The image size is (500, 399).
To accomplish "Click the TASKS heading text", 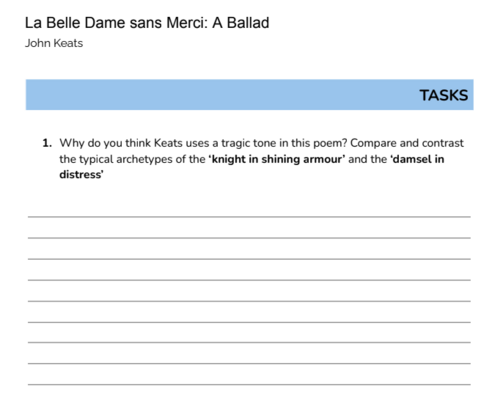I will 444,95.
